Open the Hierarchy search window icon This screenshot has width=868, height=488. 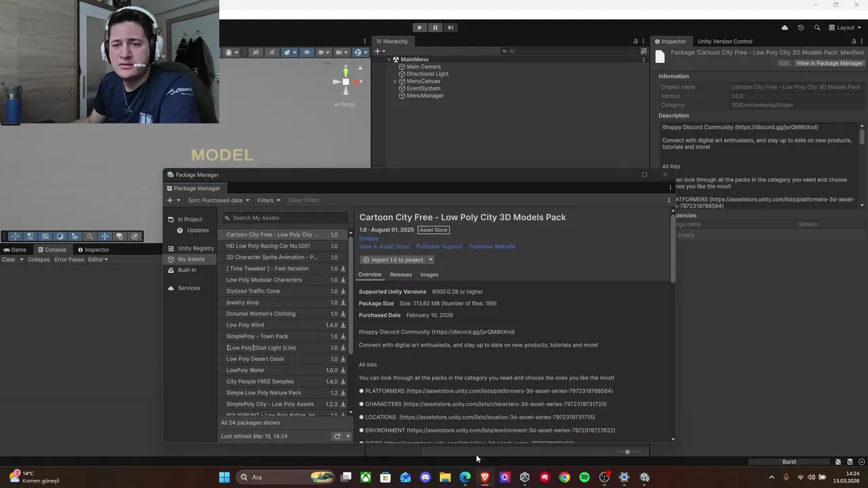(644, 51)
